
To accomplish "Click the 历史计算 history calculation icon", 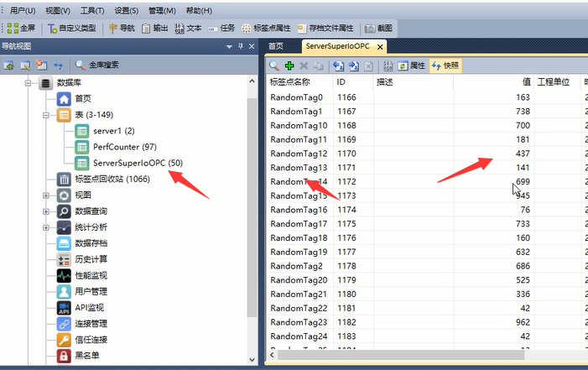I will [x=64, y=260].
